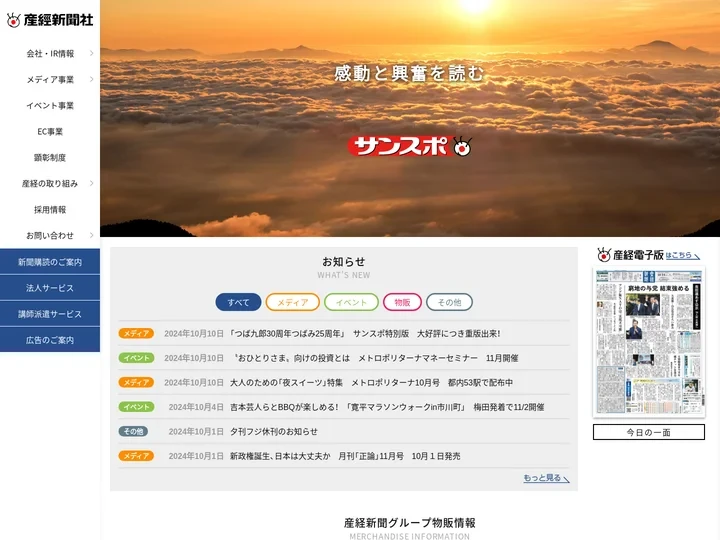720x540 pixels.
Task: Click the 産經新聞社 logo in the sidebar
Action: coord(50,20)
